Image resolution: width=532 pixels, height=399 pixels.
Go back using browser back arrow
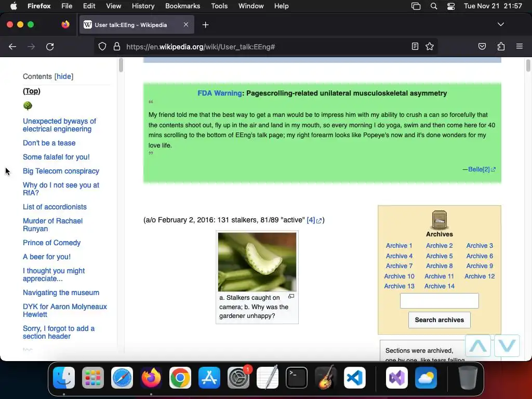coord(12,46)
